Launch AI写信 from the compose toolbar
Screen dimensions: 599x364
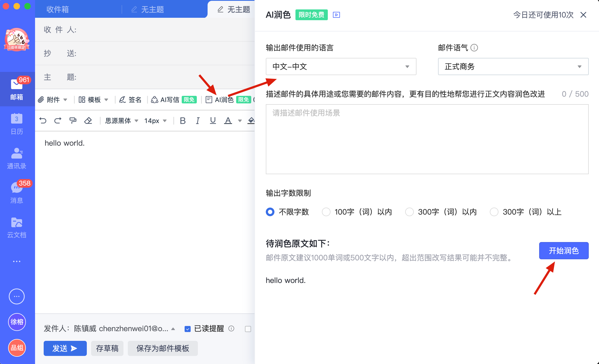170,100
